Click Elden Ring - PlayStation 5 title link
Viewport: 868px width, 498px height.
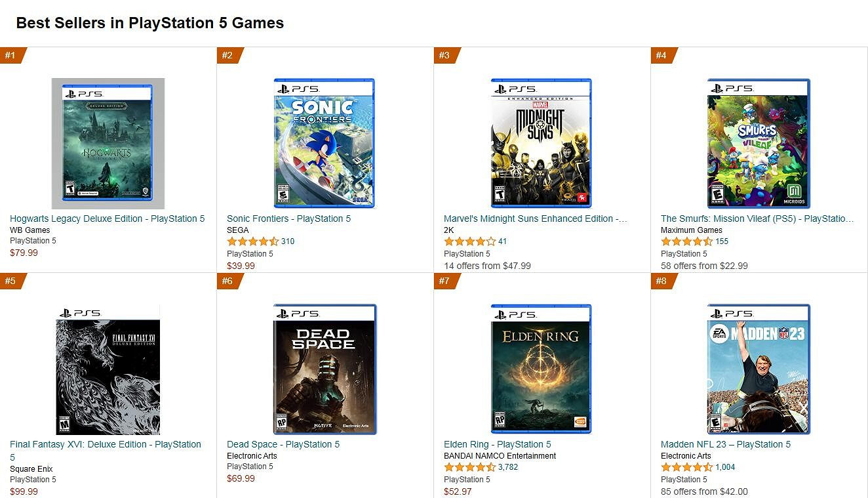pyautogui.click(x=498, y=444)
